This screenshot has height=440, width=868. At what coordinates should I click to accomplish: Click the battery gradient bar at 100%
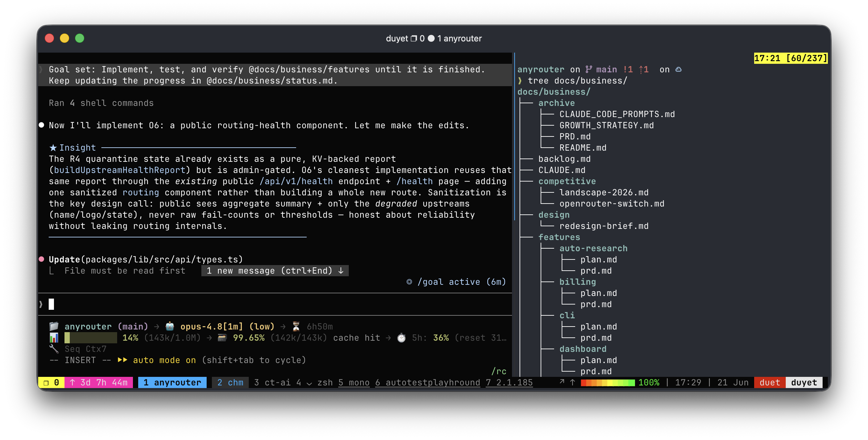pyautogui.click(x=608, y=382)
